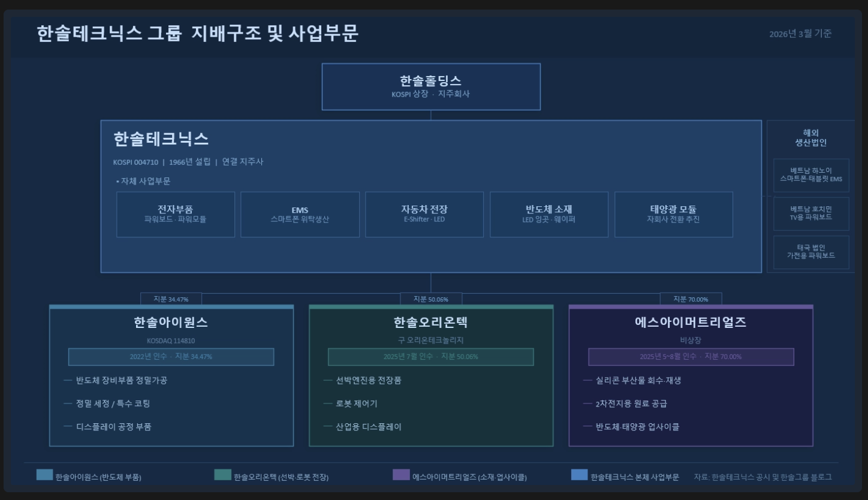Click the 해외 생산법인 side panel heading
The width and height of the screenshot is (868, 500).
(811, 138)
